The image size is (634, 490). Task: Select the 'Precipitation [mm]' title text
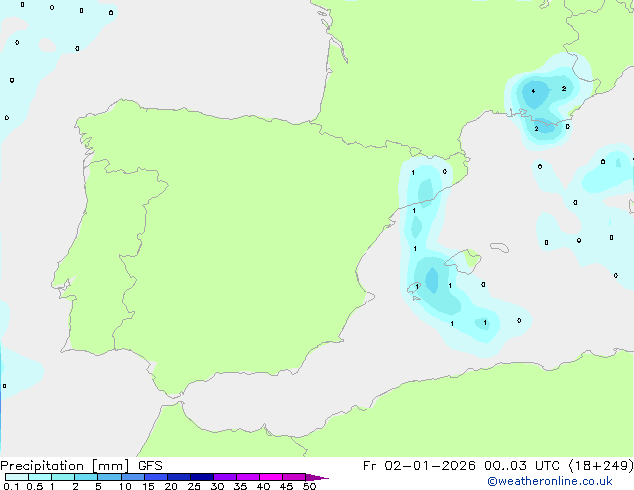[64, 466]
